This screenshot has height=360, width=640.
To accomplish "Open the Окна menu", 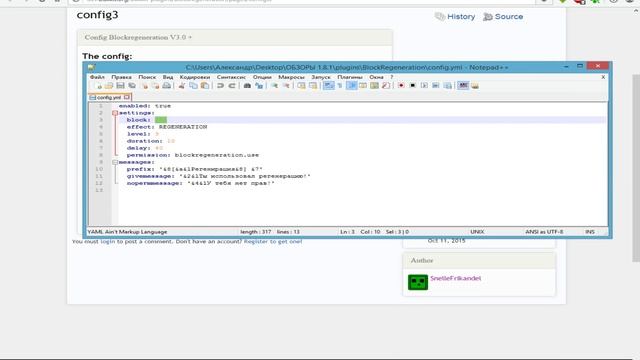I will pos(376,77).
